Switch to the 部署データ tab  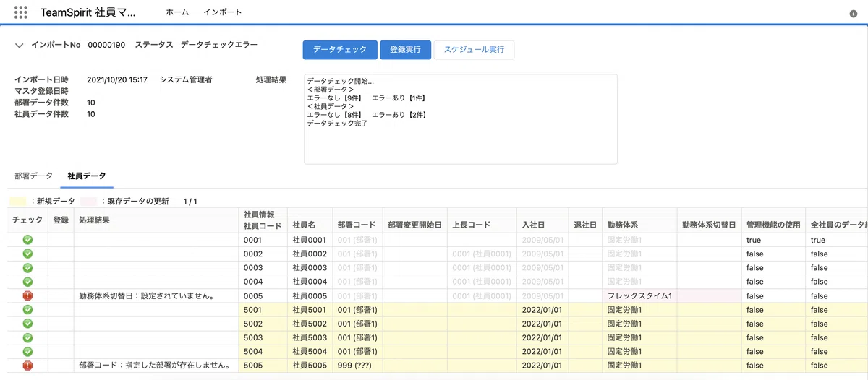coord(33,176)
